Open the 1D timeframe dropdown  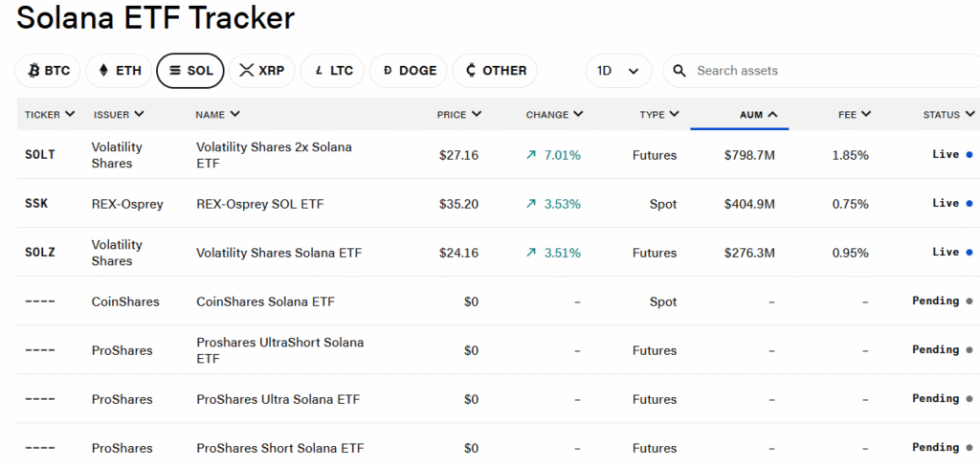coord(618,71)
